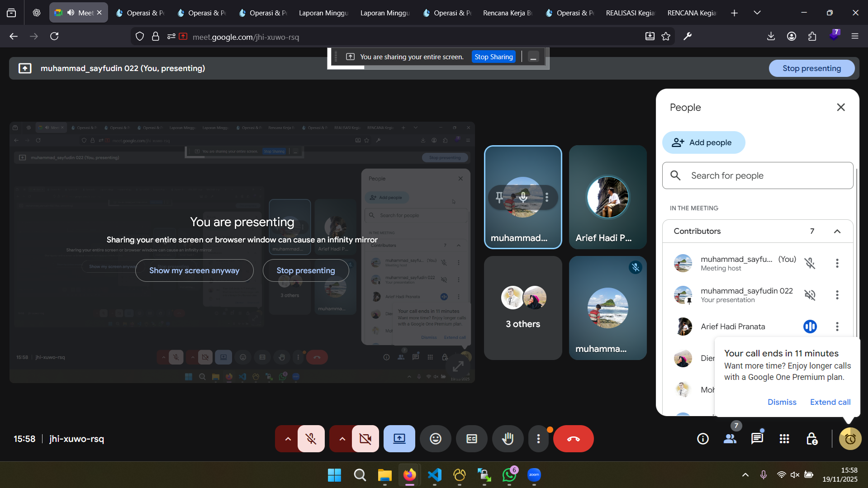Viewport: 868px width, 488px height.
Task: Unmute the microphone in call controls
Action: pyautogui.click(x=311, y=439)
